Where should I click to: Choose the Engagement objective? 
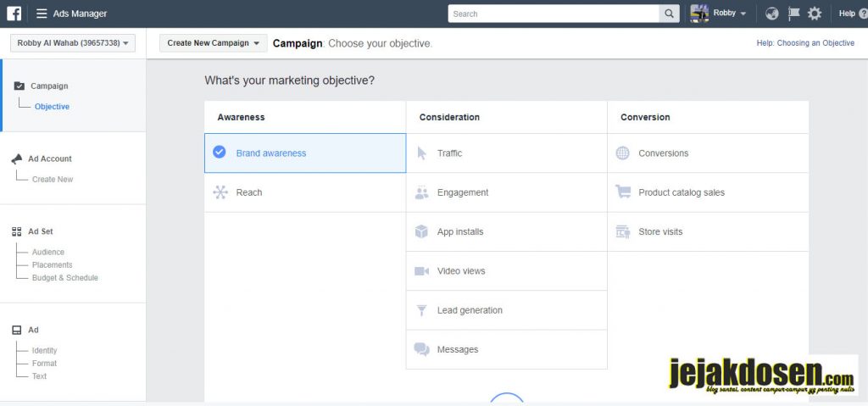[507, 192]
